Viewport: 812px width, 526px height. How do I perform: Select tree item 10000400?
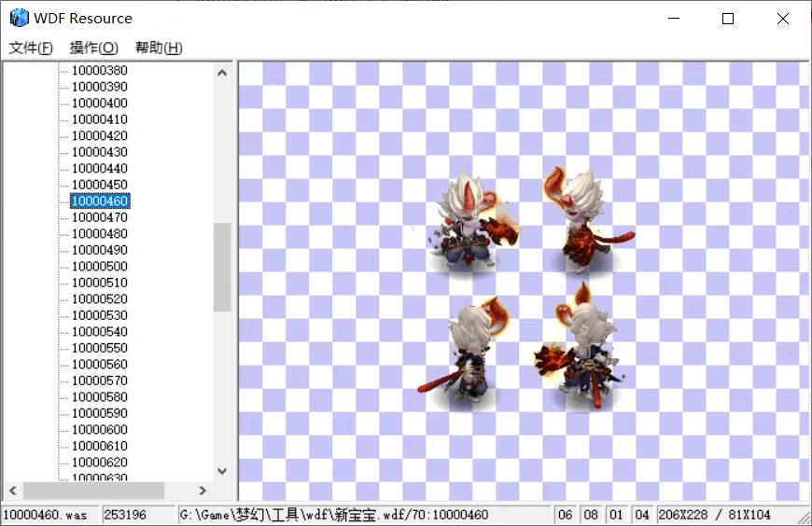[100, 103]
